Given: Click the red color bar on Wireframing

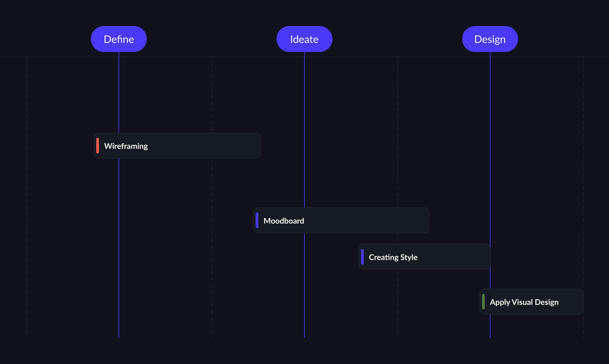Looking at the screenshot, I should (x=98, y=146).
